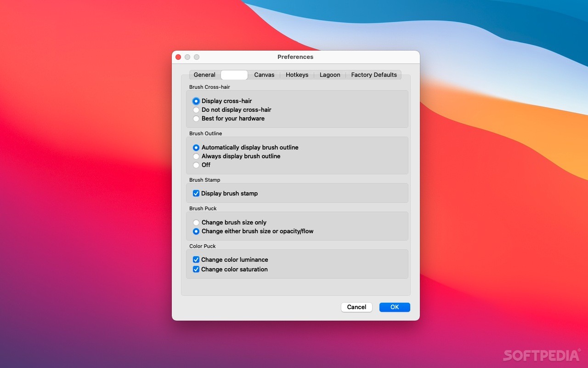The width and height of the screenshot is (588, 368).
Task: Choose Do not display cross-hair
Action: 196,110
